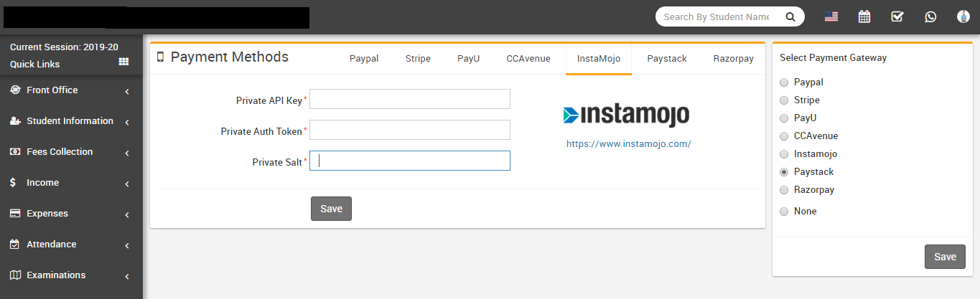Click the search magnifier icon
The height and width of the screenshot is (299, 980).
click(x=790, y=16)
